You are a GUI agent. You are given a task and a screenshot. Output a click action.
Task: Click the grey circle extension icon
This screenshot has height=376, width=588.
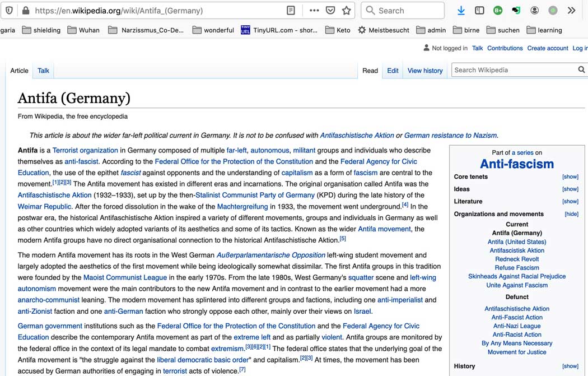click(553, 11)
